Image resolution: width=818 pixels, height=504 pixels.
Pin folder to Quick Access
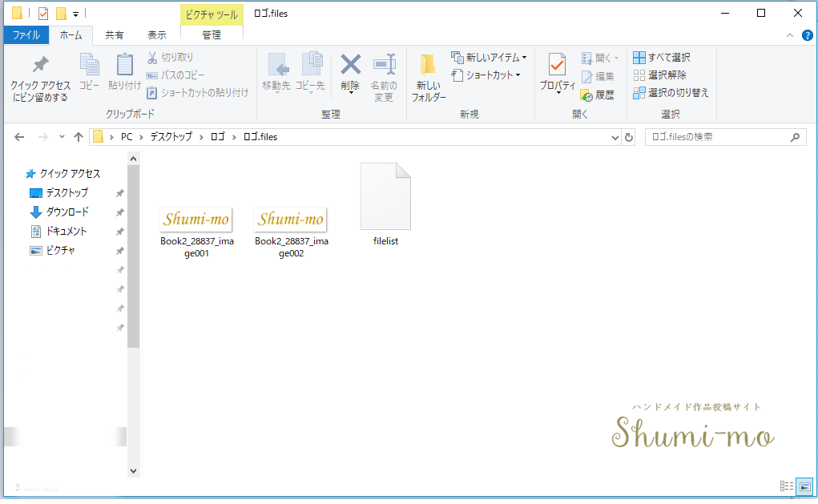pyautogui.click(x=40, y=79)
